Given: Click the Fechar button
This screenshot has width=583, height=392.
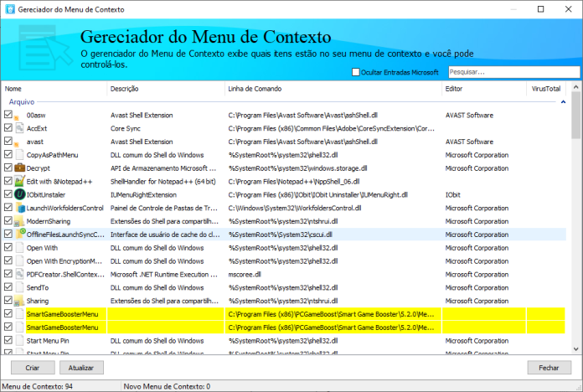Looking at the screenshot, I should [x=549, y=368].
